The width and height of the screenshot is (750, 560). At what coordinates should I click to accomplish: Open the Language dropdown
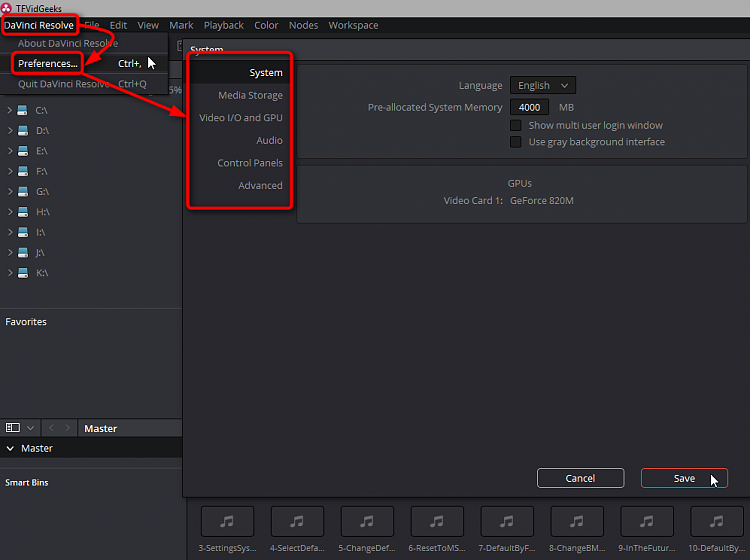click(x=542, y=86)
